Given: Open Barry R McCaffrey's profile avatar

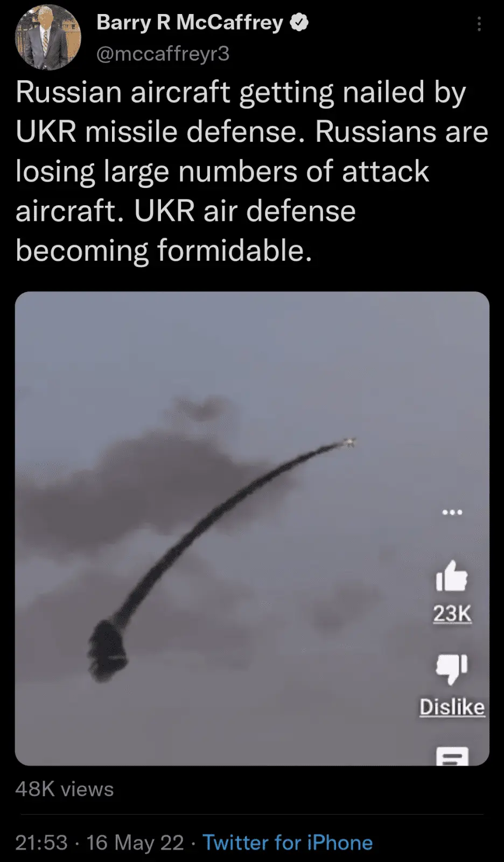Looking at the screenshot, I should point(48,38).
